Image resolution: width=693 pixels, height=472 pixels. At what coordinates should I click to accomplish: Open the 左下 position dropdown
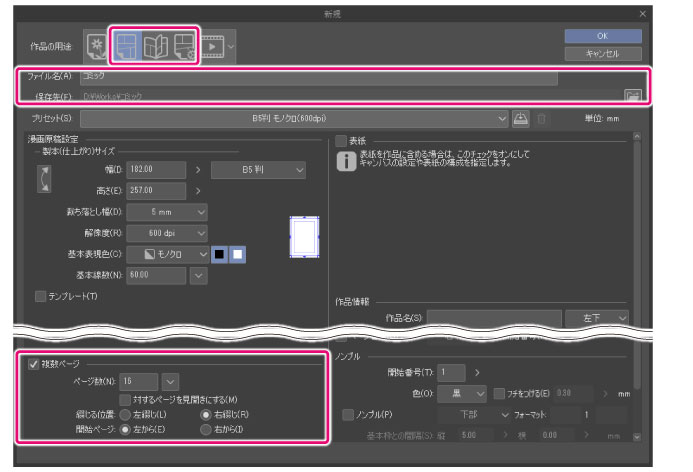point(597,318)
